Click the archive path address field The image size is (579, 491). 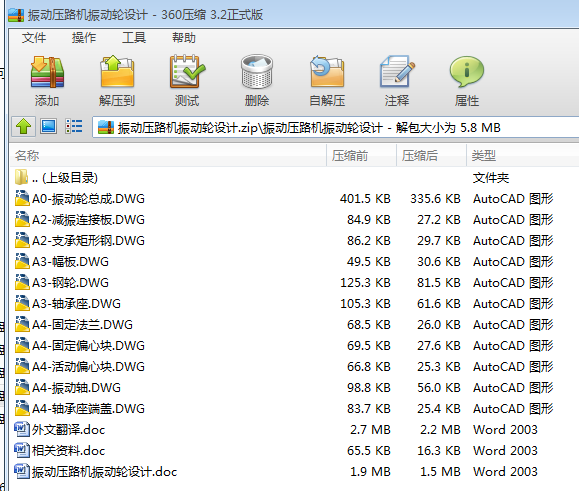[335, 128]
